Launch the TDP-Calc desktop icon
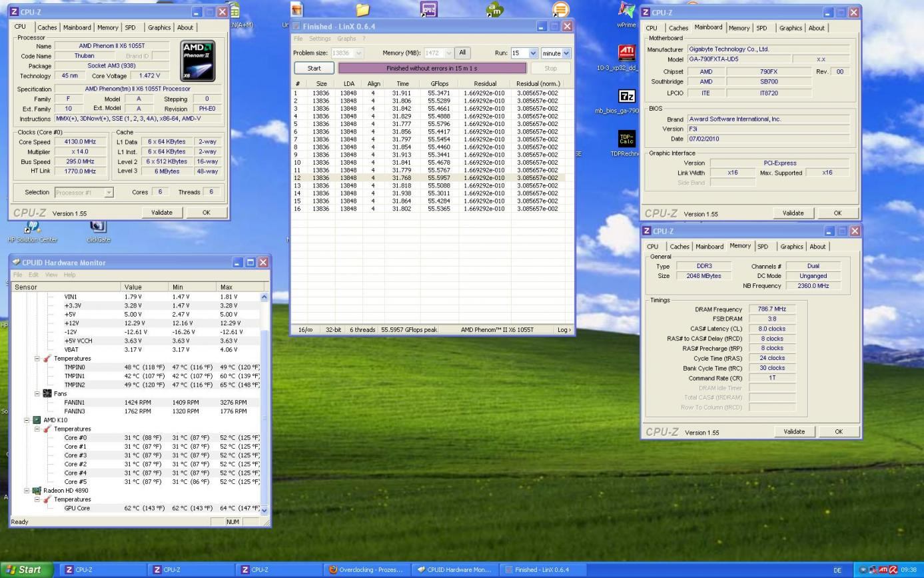The image size is (924, 578). click(x=627, y=139)
